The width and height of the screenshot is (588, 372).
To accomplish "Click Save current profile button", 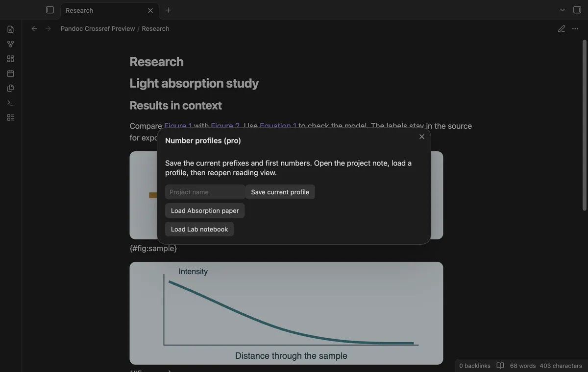I will coord(280,192).
